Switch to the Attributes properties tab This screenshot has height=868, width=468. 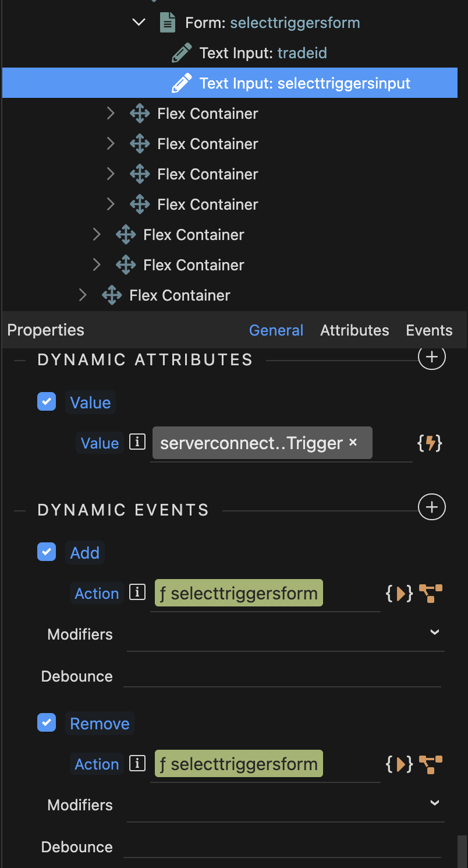coord(354,330)
